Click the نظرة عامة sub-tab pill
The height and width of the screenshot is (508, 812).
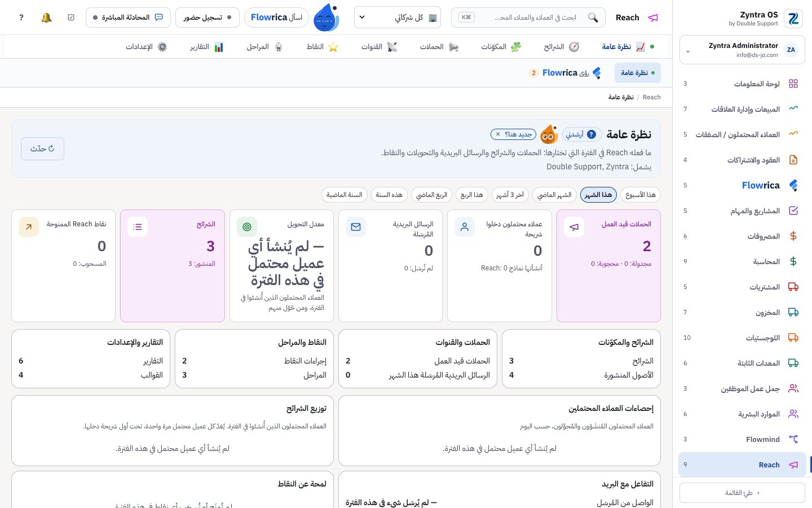click(x=637, y=73)
